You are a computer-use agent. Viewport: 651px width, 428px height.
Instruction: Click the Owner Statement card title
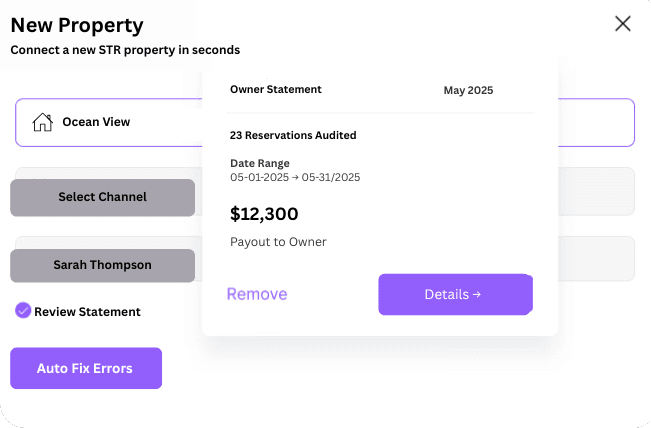tap(276, 89)
